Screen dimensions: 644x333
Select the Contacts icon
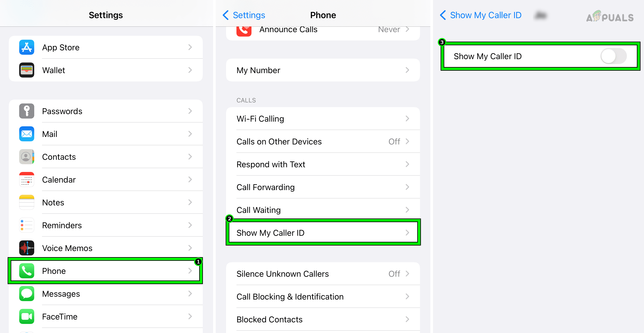tap(26, 157)
